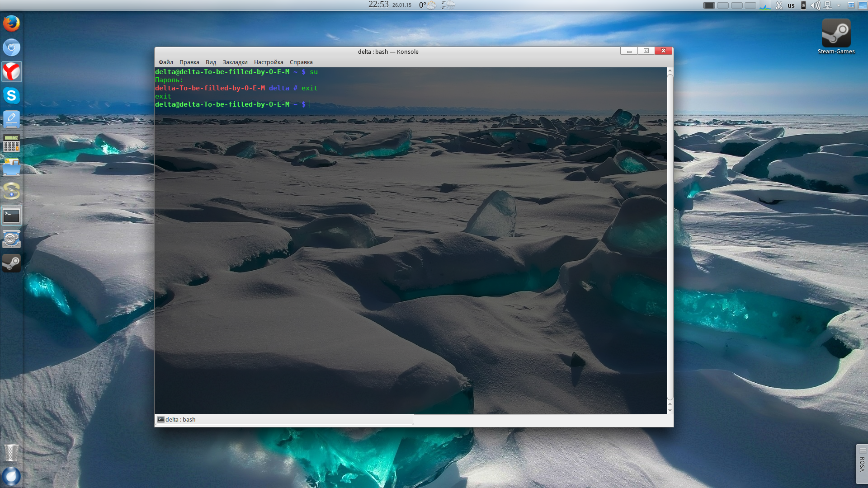Viewport: 868px width, 488px height.
Task: Open the Закладки menu
Action: click(x=235, y=62)
